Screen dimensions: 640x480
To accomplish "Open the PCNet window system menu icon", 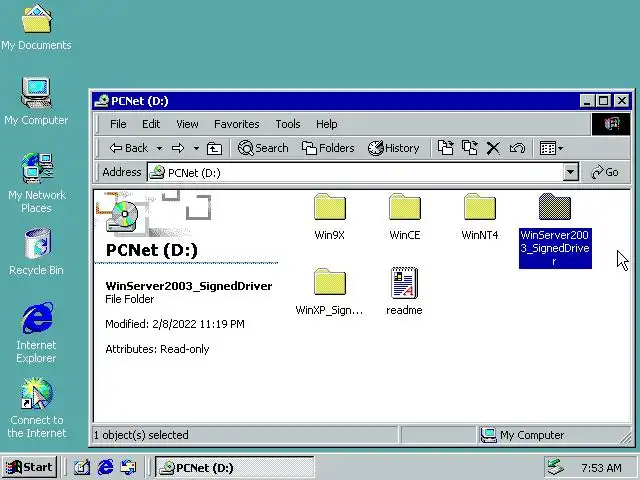I will coord(102,101).
